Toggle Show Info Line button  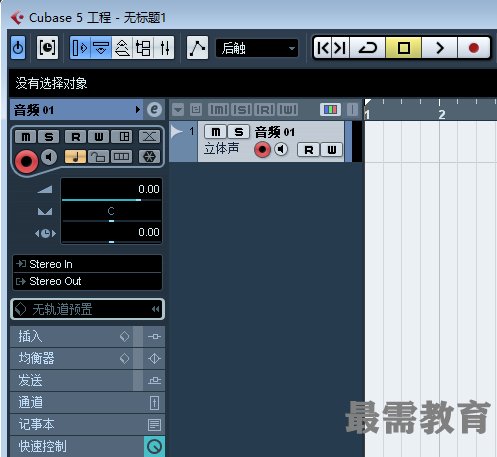(101, 48)
